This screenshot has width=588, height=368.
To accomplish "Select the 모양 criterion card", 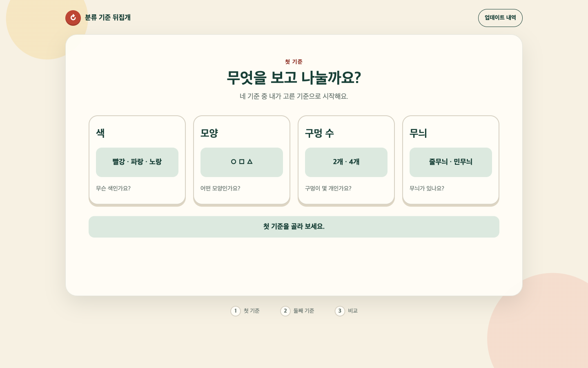I will pyautogui.click(x=242, y=161).
